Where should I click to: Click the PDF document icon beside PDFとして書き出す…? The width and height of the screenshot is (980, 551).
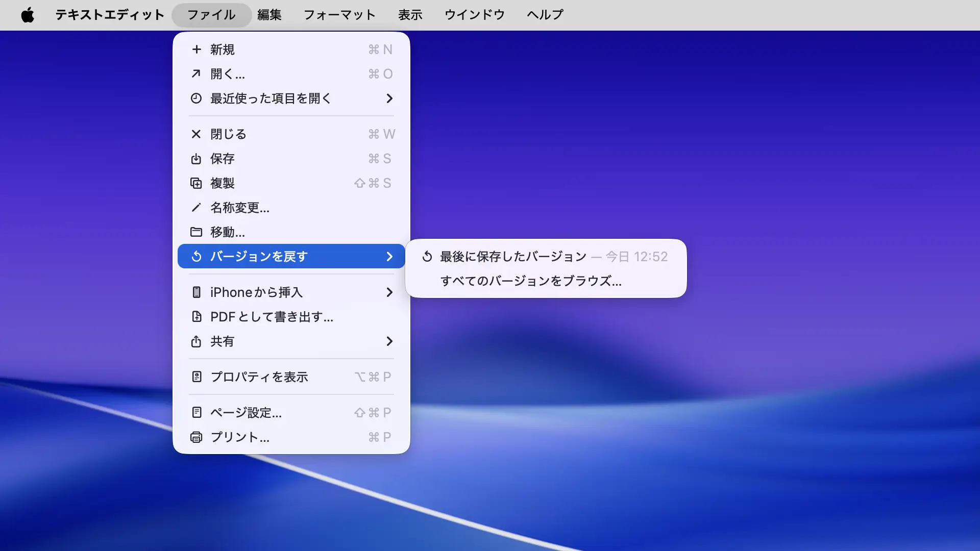click(x=197, y=317)
